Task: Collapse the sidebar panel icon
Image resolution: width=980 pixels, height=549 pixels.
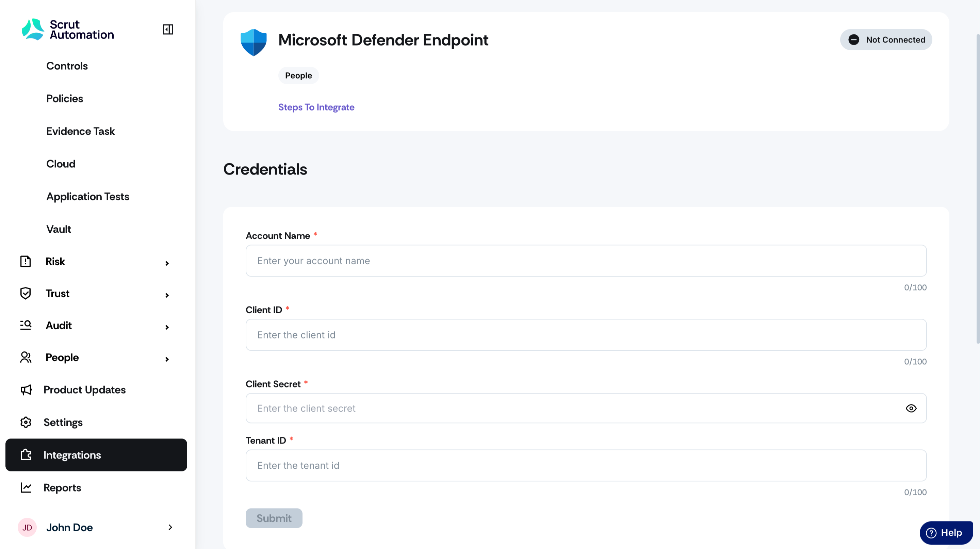Action: (168, 29)
